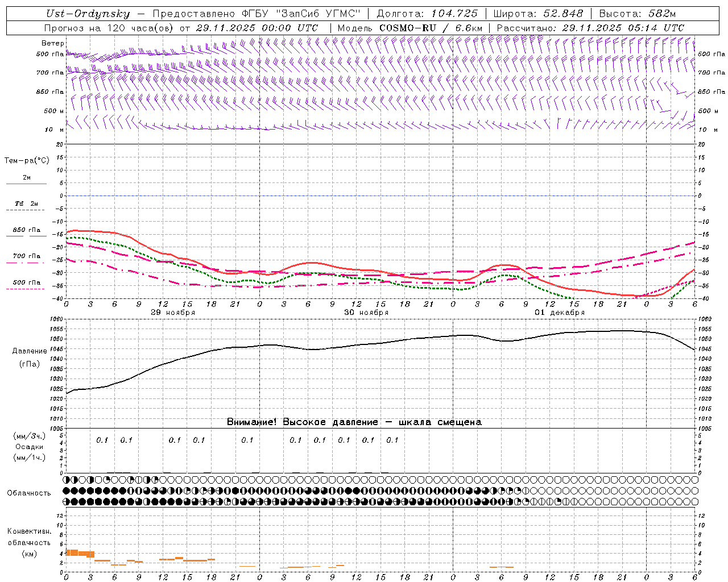Select the 850 гПа temperature legend entry
This screenshot has width=728, height=582.
tap(26, 230)
